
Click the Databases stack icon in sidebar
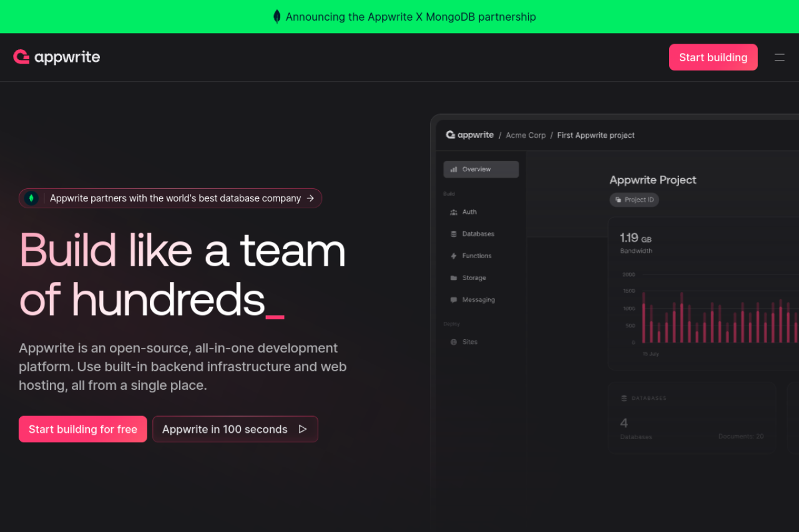tap(454, 234)
